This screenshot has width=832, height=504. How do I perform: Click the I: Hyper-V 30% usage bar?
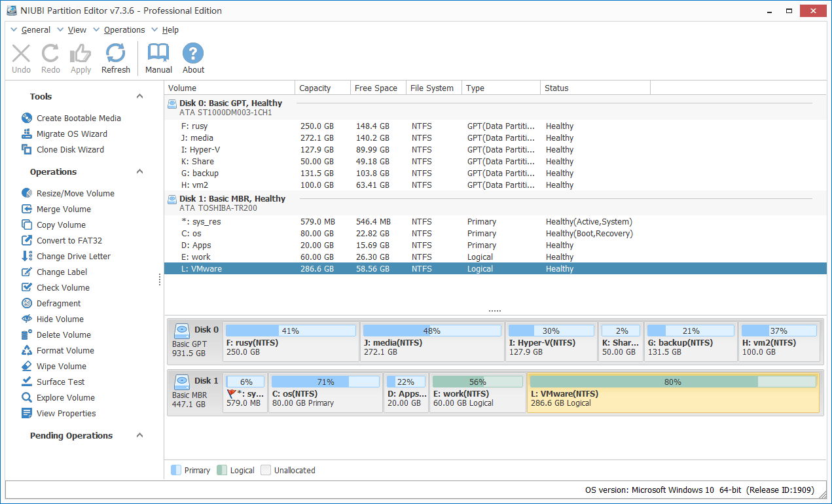551,331
